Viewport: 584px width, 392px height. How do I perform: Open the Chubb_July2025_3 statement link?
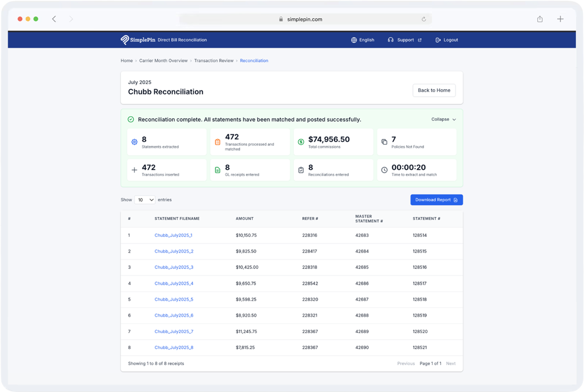point(174,267)
